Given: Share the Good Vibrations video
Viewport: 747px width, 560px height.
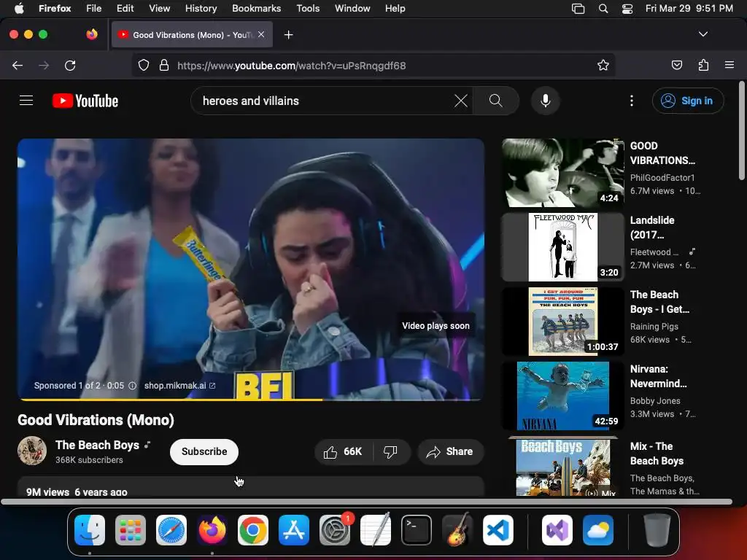Looking at the screenshot, I should tap(450, 451).
